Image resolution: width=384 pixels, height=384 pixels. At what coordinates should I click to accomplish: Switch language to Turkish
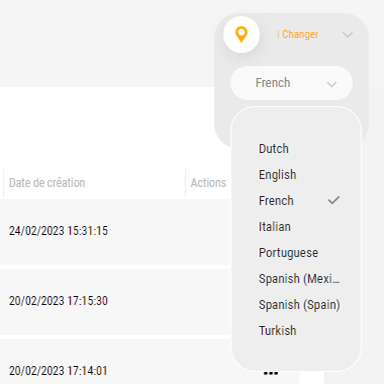(x=277, y=331)
